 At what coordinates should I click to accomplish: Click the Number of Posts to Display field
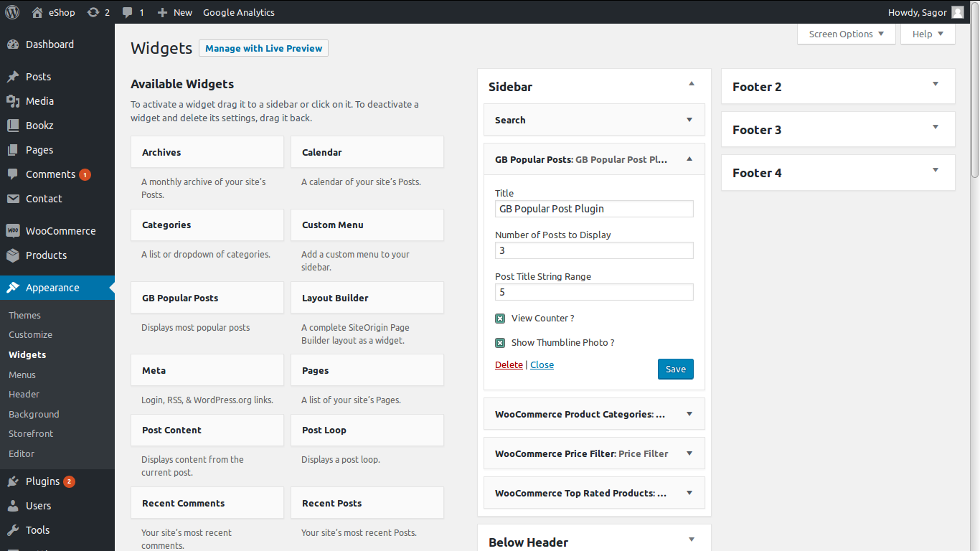coord(594,250)
